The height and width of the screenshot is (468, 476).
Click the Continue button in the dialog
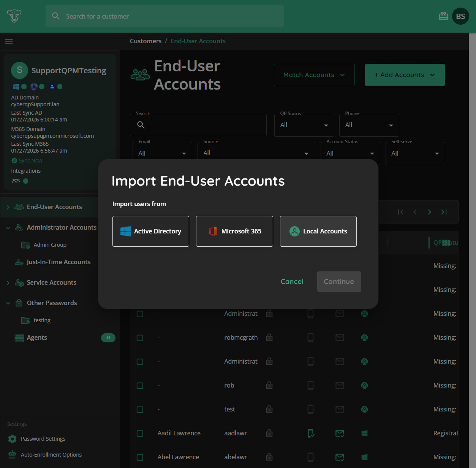[339, 282]
